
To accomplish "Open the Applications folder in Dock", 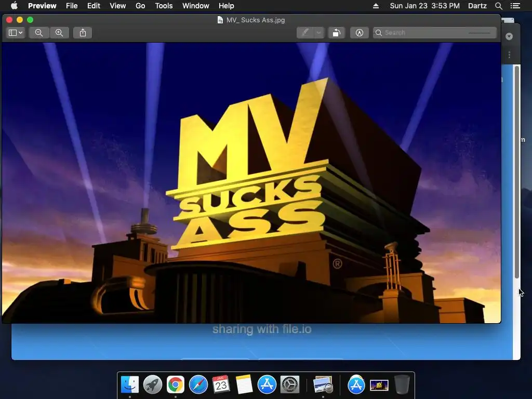I will click(x=356, y=385).
